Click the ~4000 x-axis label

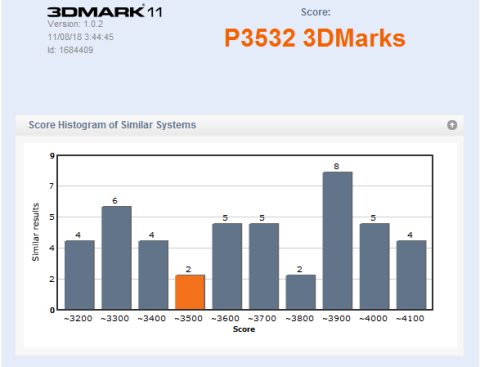pos(373,319)
